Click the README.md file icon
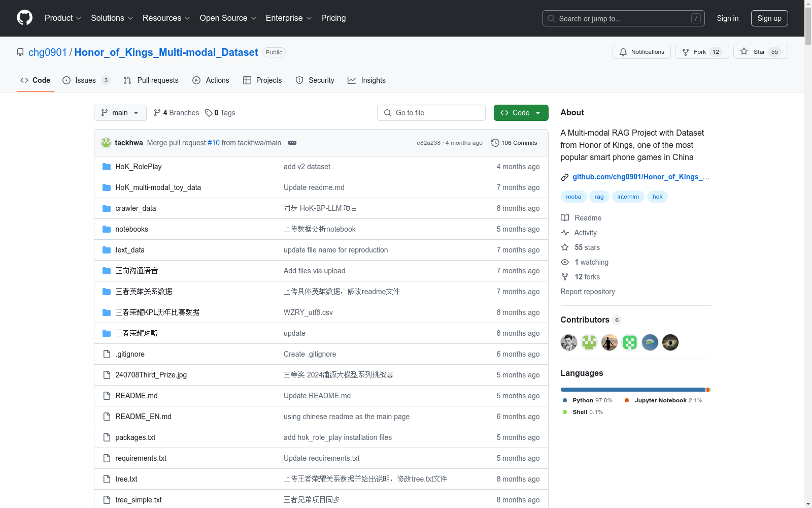Image resolution: width=812 pixels, height=508 pixels. (x=107, y=396)
